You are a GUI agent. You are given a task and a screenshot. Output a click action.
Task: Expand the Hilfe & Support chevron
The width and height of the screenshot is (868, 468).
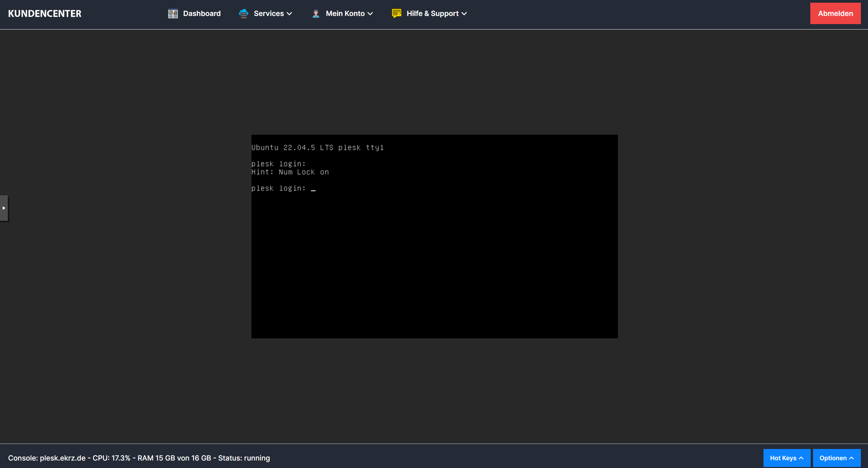pyautogui.click(x=464, y=14)
